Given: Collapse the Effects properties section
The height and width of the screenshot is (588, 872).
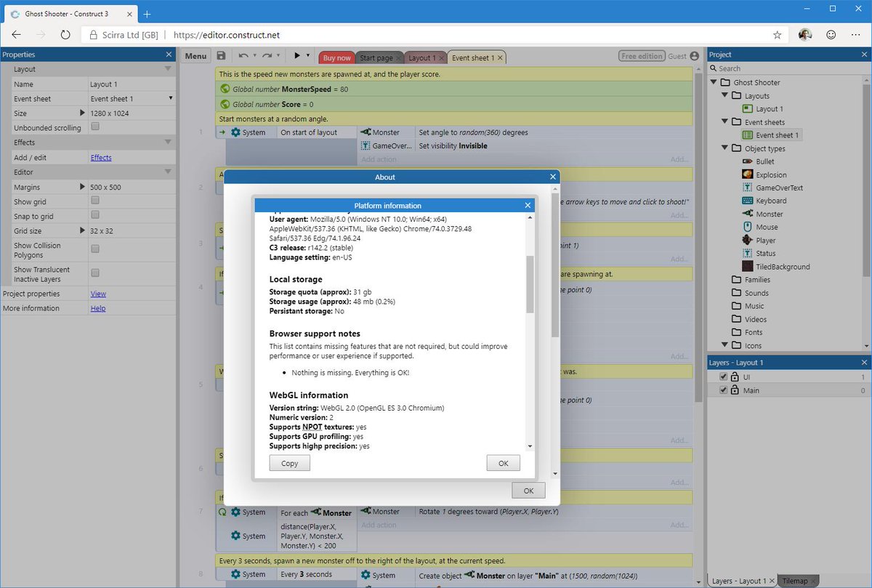Looking at the screenshot, I should (x=168, y=142).
